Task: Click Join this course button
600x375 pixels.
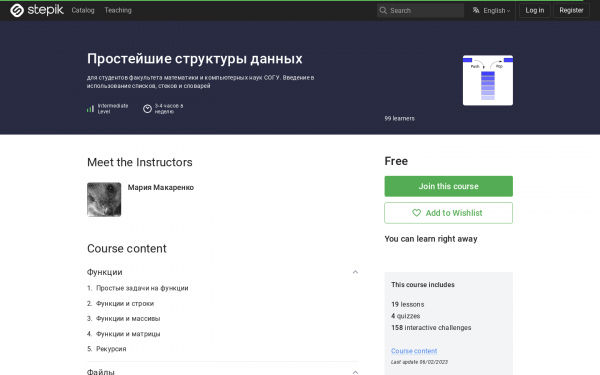Action: (x=448, y=186)
